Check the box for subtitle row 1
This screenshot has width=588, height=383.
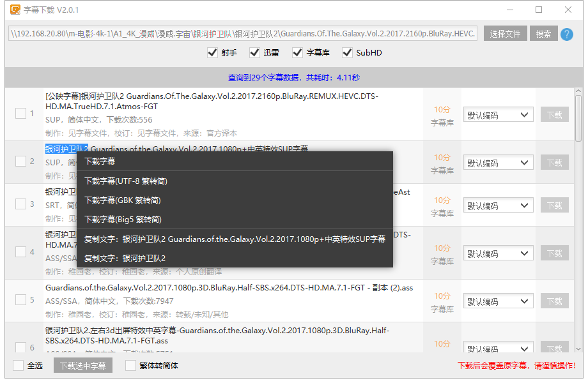click(x=20, y=113)
